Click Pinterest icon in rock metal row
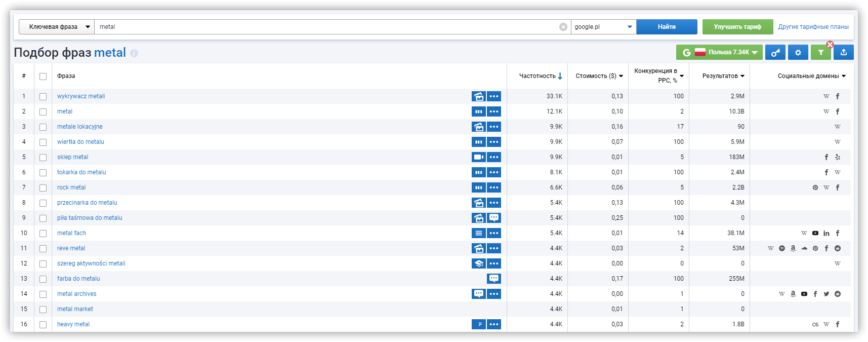Viewport: 868px width, 342px height. [x=815, y=187]
